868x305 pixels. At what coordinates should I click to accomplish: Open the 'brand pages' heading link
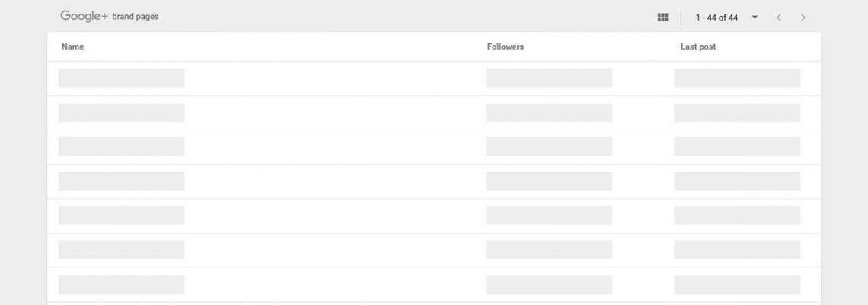tap(136, 17)
